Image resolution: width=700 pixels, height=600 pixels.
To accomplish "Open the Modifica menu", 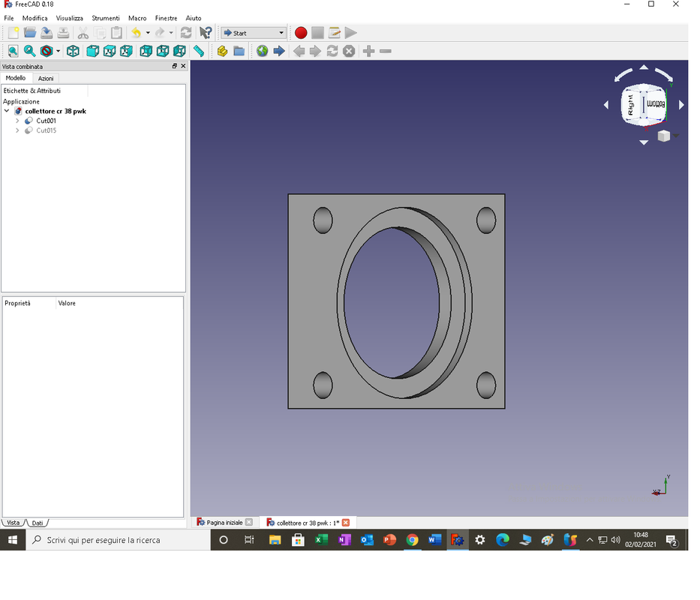I will (x=35, y=18).
